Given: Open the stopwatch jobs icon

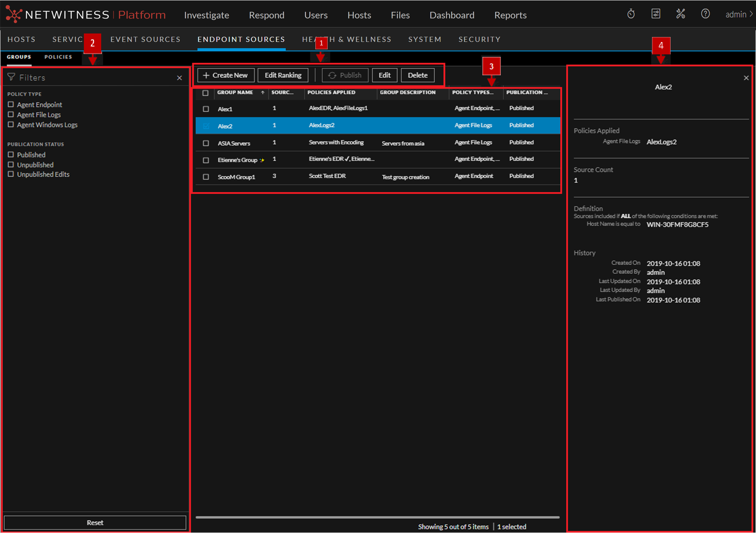Looking at the screenshot, I should point(631,15).
